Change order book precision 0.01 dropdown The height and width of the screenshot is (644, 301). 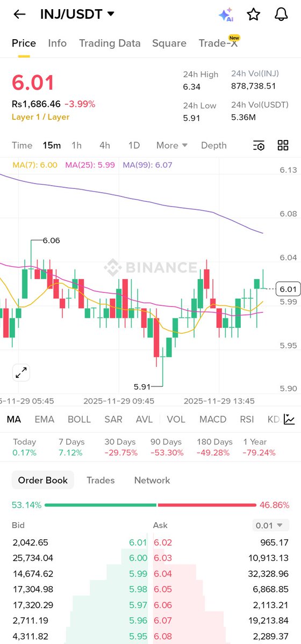(271, 525)
